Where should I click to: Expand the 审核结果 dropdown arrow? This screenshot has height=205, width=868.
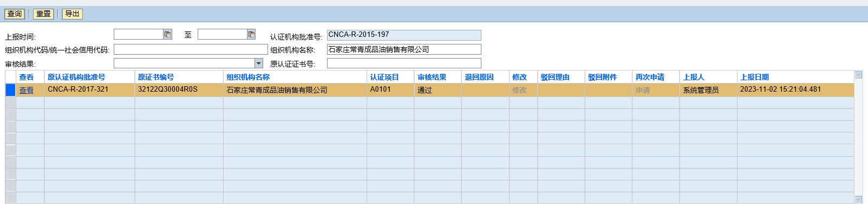(258, 63)
